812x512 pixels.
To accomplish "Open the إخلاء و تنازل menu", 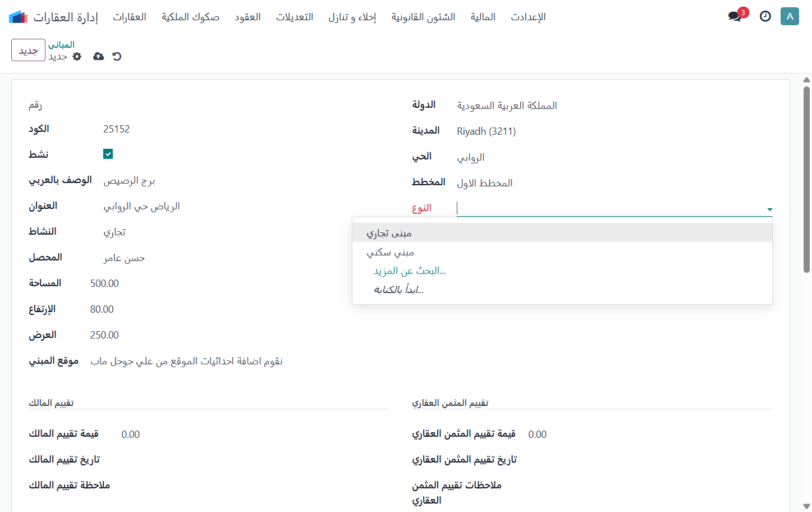I will pos(352,17).
